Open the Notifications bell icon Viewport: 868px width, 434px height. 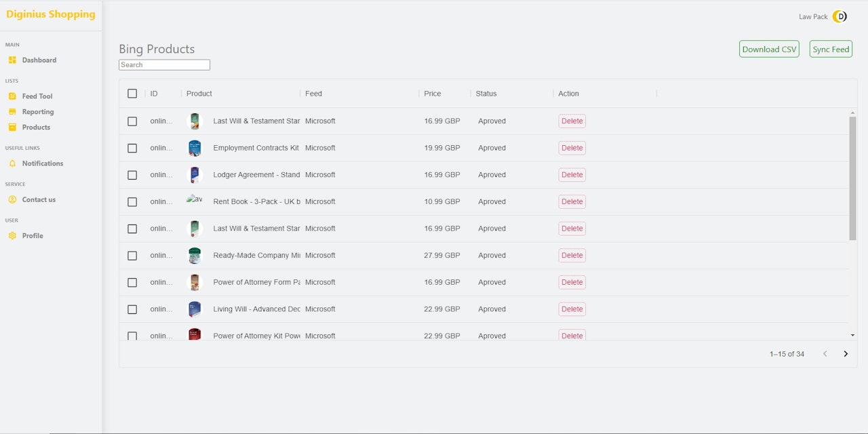pyautogui.click(x=12, y=163)
